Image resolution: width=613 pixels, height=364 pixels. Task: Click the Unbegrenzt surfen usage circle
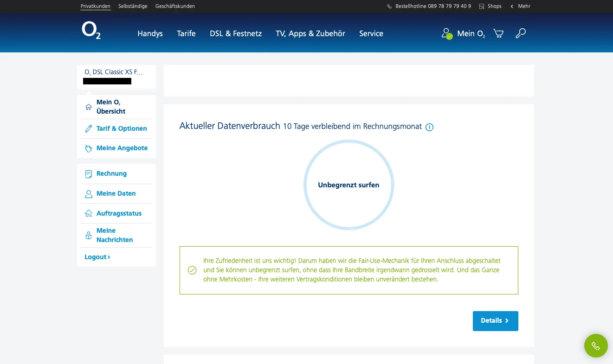349,185
